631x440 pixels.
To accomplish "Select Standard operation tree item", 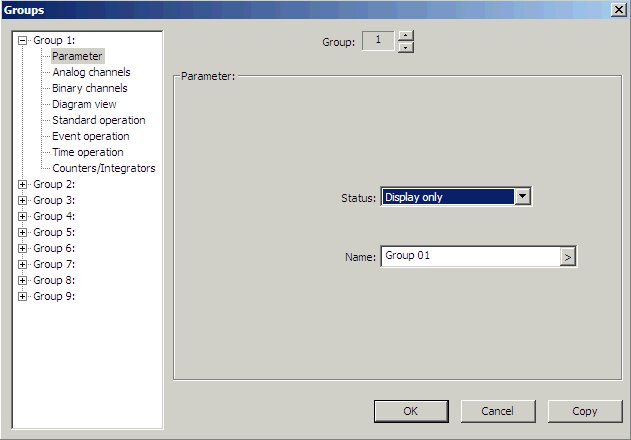I will (x=98, y=121).
